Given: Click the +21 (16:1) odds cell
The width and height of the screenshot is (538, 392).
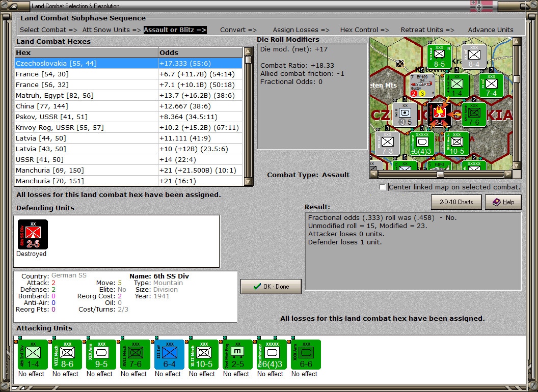Looking at the screenshot, I should click(x=200, y=181).
